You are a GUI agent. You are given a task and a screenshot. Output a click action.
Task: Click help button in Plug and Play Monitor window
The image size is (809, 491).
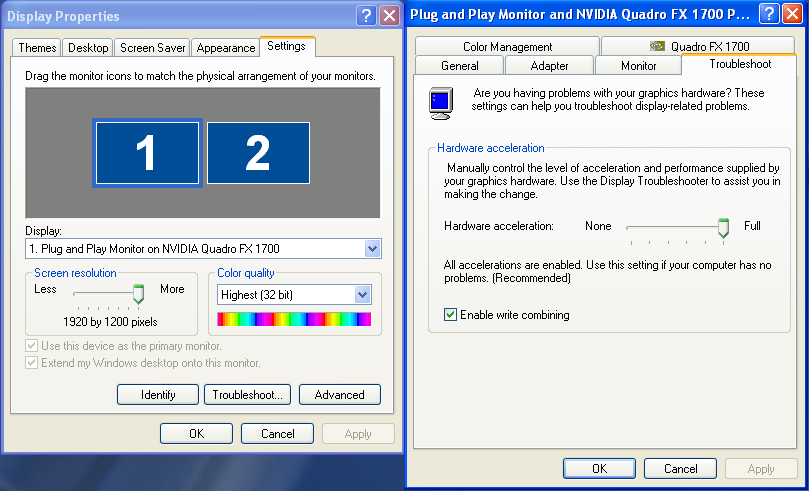coord(769,14)
